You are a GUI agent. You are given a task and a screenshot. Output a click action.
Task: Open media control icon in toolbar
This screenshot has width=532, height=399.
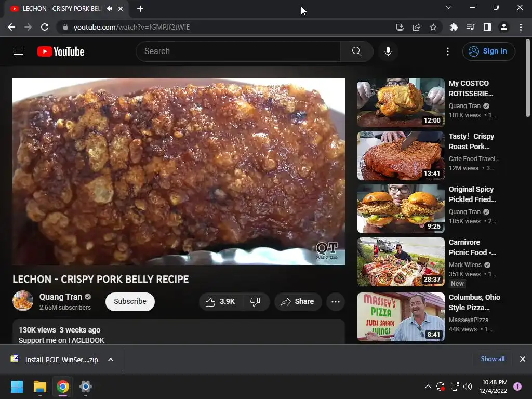pos(471,27)
